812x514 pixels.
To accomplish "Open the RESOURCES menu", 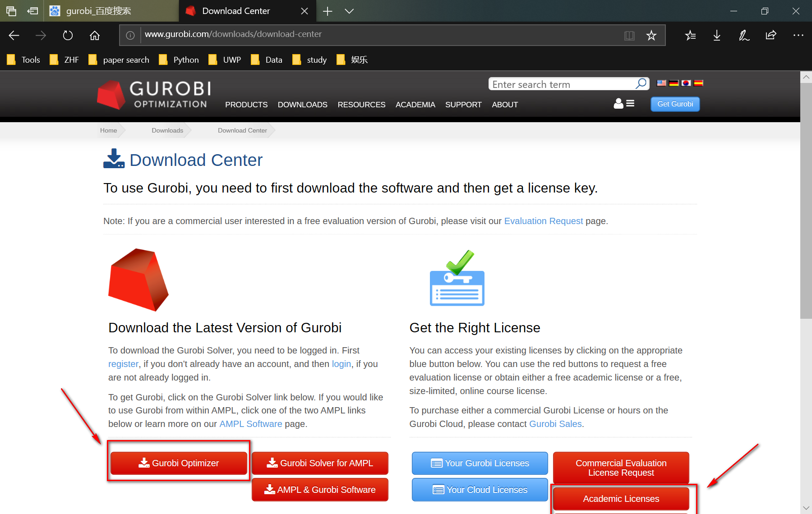I will [x=361, y=105].
